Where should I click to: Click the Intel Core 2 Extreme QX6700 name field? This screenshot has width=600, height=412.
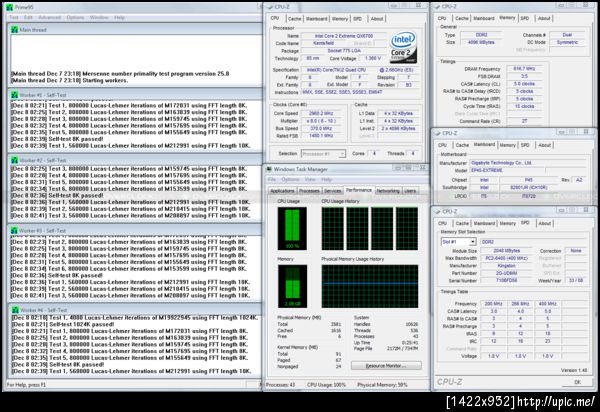tap(344, 36)
